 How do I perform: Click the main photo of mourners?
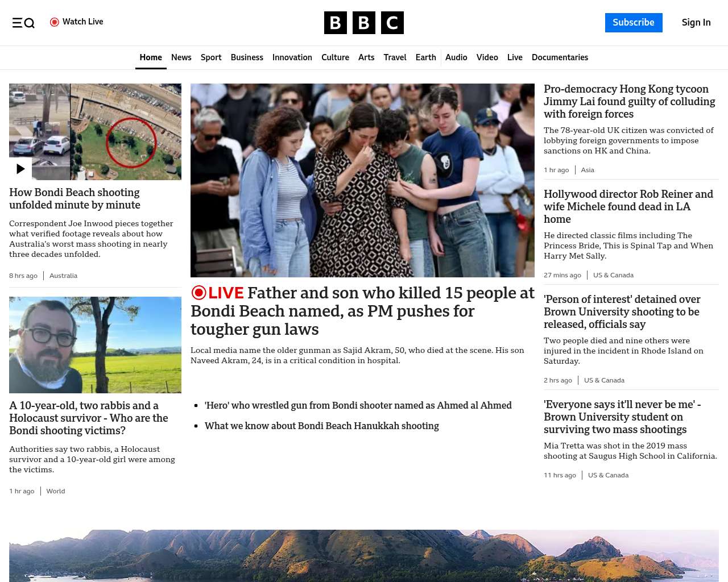click(362, 180)
